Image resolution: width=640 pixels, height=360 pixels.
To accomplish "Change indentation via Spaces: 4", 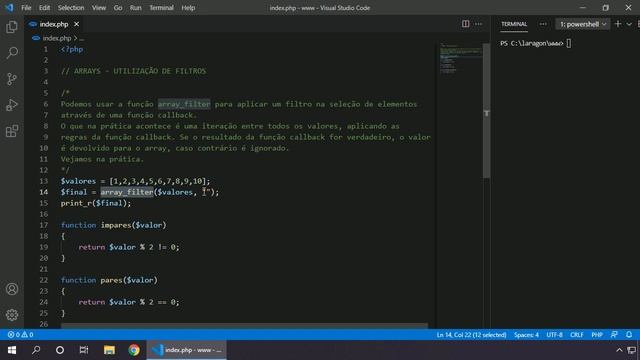I will 526,335.
